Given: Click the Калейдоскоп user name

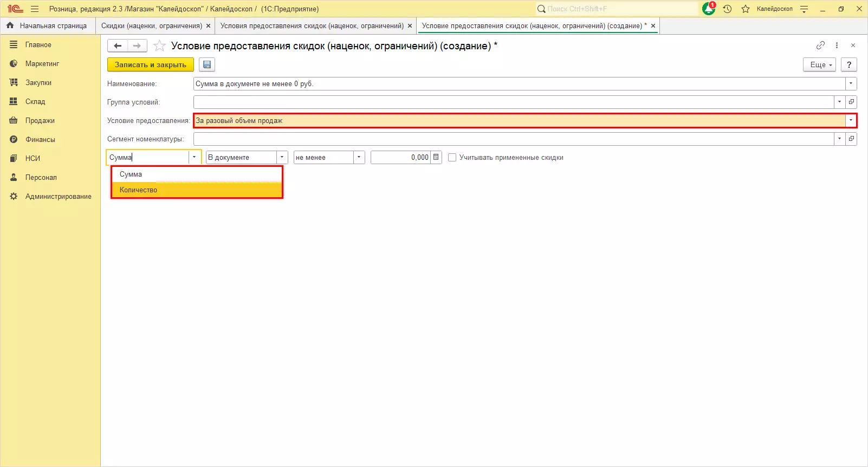Looking at the screenshot, I should click(774, 9).
